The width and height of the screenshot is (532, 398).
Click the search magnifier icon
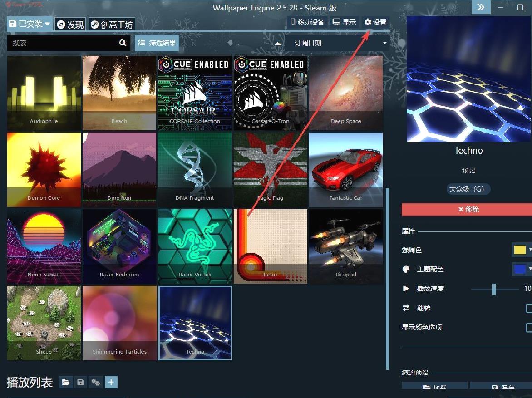pos(123,43)
